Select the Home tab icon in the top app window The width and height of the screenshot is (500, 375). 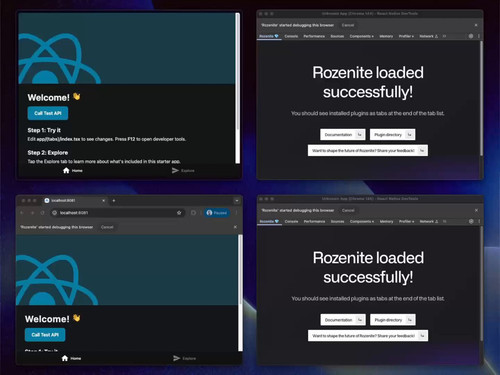click(x=66, y=170)
